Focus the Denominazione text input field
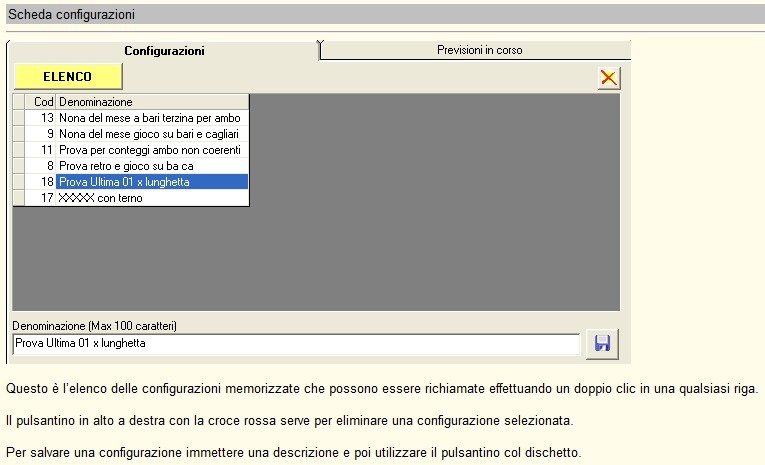Viewport: 765px width, 465px height. (296, 344)
